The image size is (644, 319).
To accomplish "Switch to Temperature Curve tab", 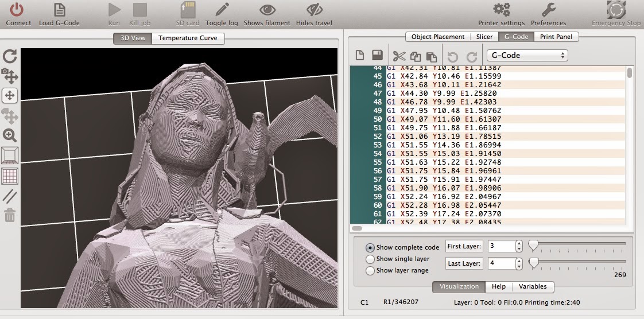I will coord(188,38).
